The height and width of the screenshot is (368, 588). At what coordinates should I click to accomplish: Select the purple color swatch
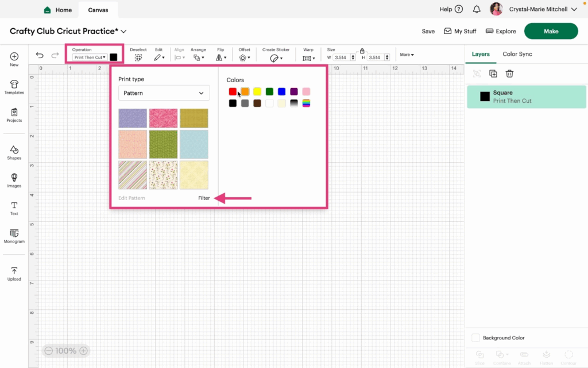pos(294,91)
